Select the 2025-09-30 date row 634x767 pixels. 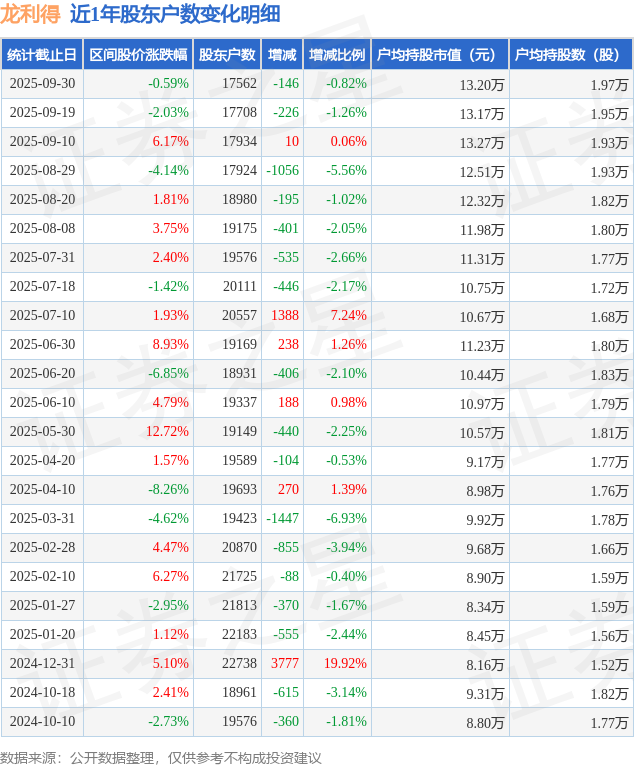(42, 84)
